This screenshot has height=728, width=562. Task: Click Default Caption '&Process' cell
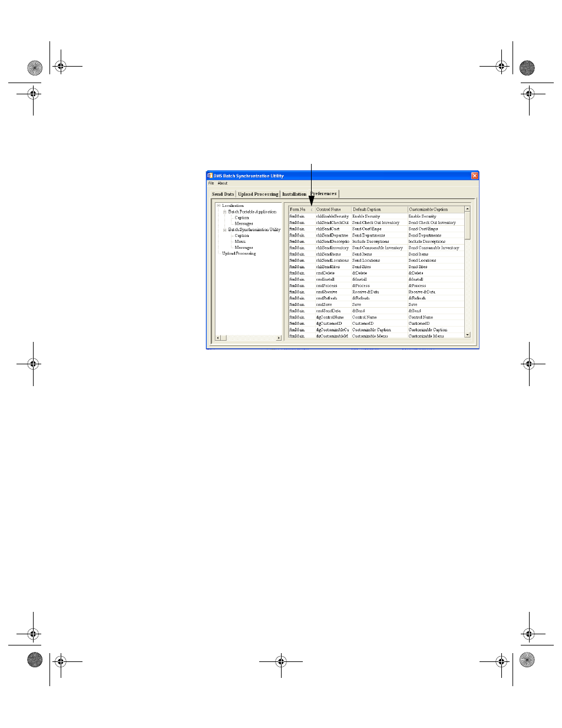pyautogui.click(x=379, y=286)
